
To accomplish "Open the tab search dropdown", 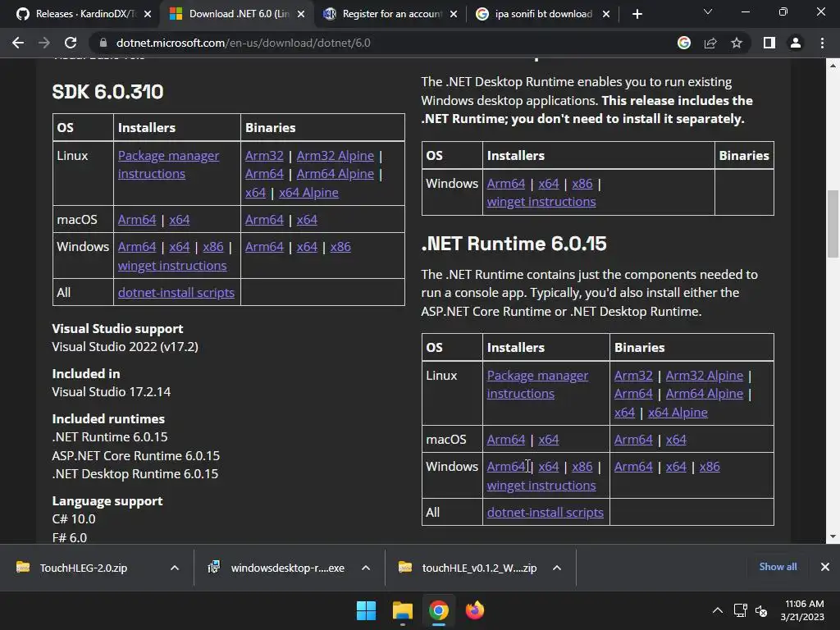I will 708,11.
